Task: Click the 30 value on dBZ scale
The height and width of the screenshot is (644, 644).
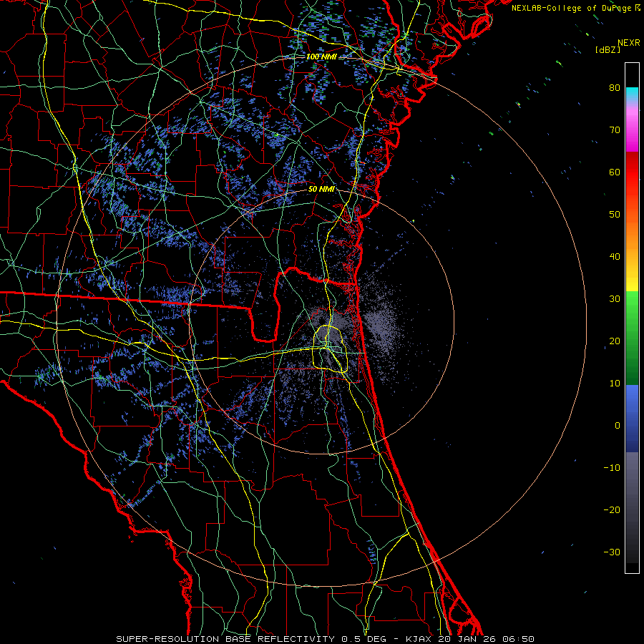Action: (x=615, y=298)
